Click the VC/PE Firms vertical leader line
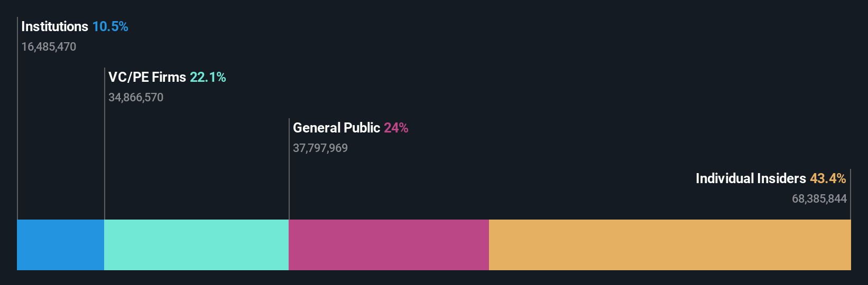Screen dimensions: 868x285 pyautogui.click(x=105, y=144)
